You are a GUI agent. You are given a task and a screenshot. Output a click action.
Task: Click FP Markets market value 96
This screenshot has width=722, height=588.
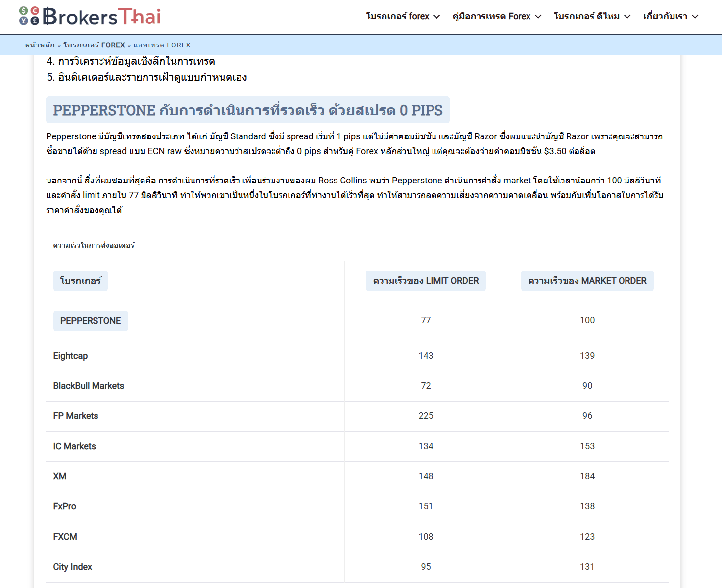pos(587,416)
